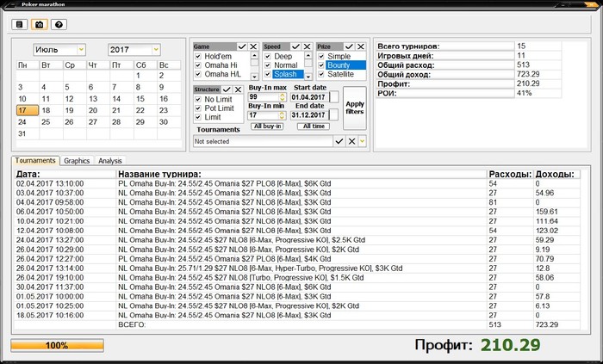Switch to the Graphics tab
This screenshot has width=603, height=364.
77,161
